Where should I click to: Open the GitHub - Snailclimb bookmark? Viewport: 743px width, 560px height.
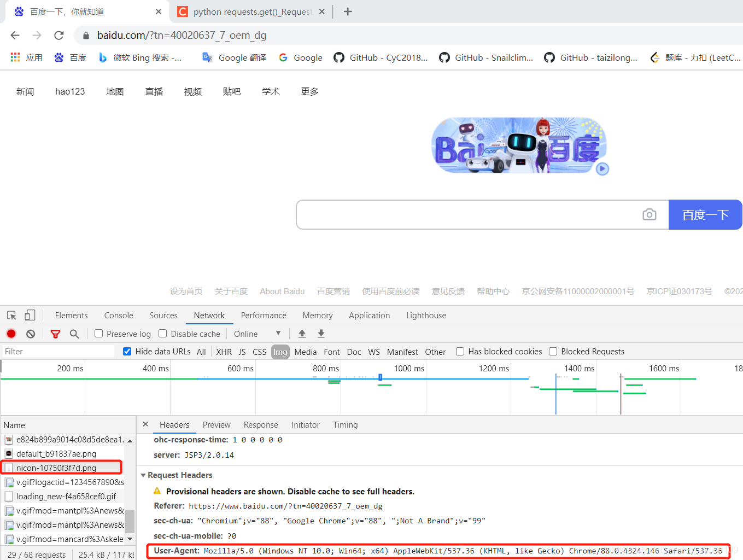point(486,57)
